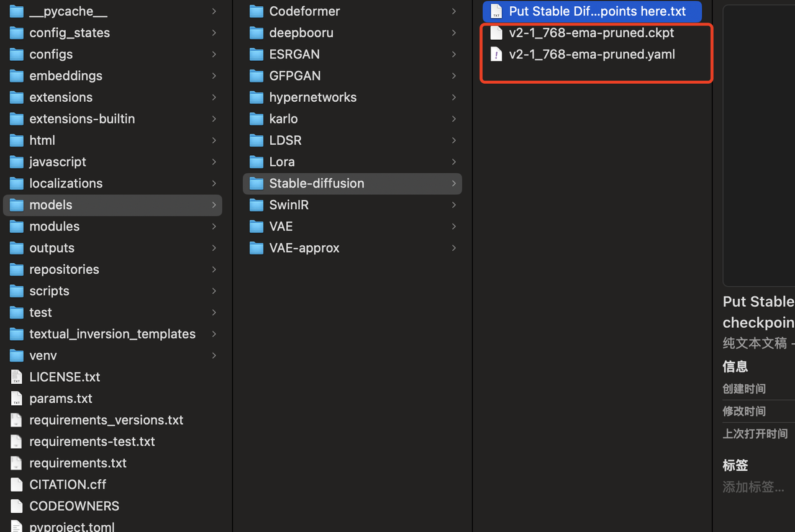
Task: Expand textual_inversion_templates using its chevron
Action: tap(214, 334)
